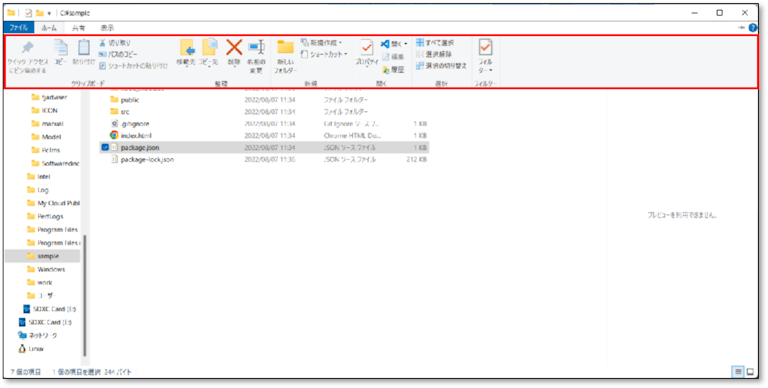
Task: Open the quick access toolbar customize arrow
Action: 49,13
